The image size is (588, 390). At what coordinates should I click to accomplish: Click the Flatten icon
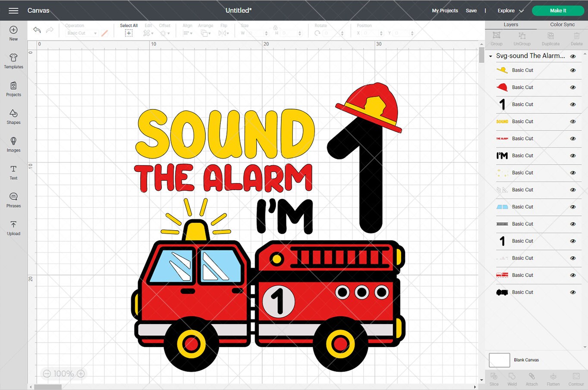point(553,378)
